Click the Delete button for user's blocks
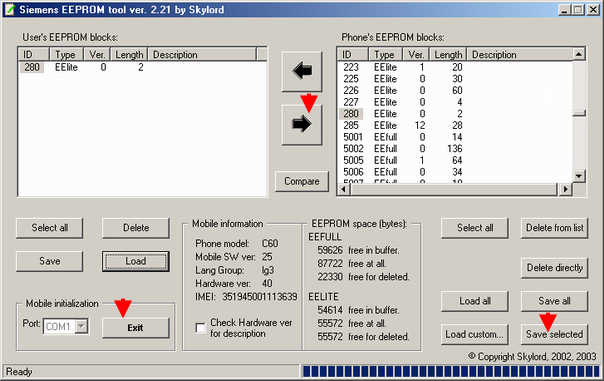 point(136,228)
